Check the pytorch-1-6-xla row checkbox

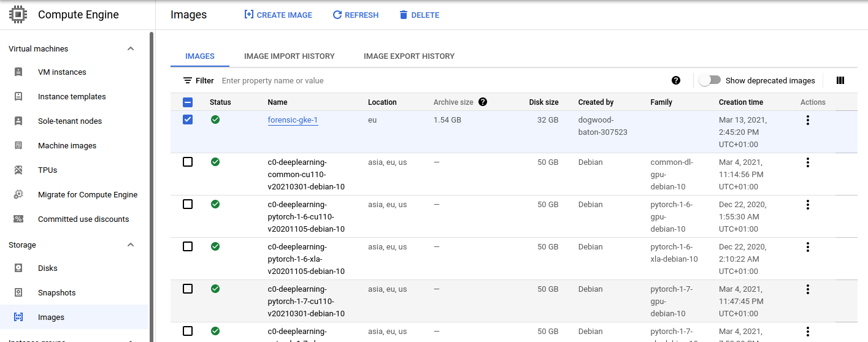(x=188, y=246)
